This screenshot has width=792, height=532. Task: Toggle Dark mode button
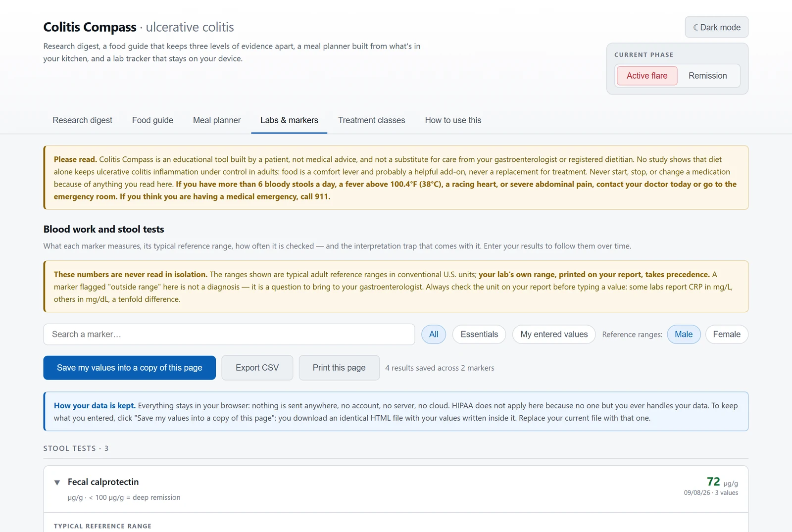tap(716, 27)
